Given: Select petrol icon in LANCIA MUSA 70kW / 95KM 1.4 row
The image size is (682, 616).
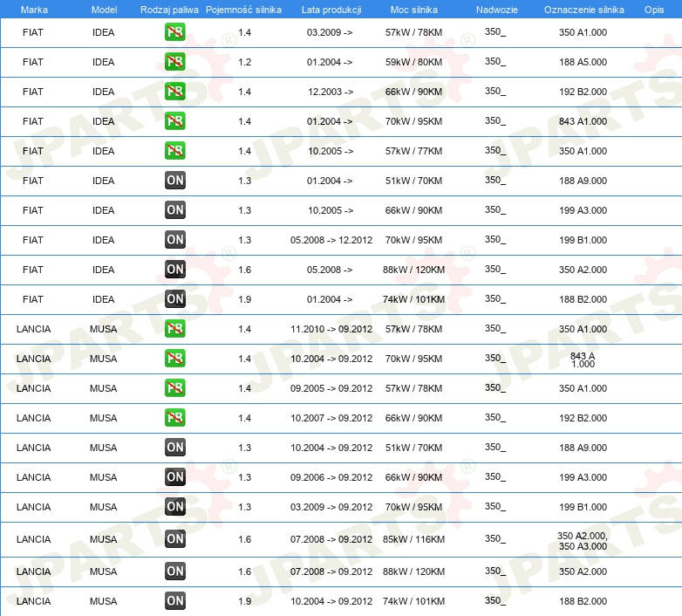Looking at the screenshot, I should (x=174, y=358).
